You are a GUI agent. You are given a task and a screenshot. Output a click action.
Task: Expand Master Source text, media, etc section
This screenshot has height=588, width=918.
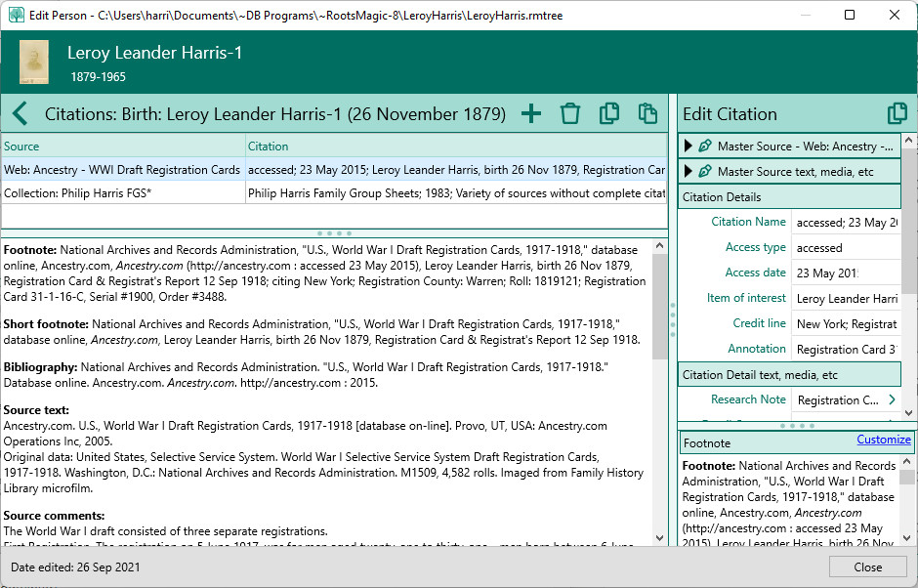click(x=688, y=172)
